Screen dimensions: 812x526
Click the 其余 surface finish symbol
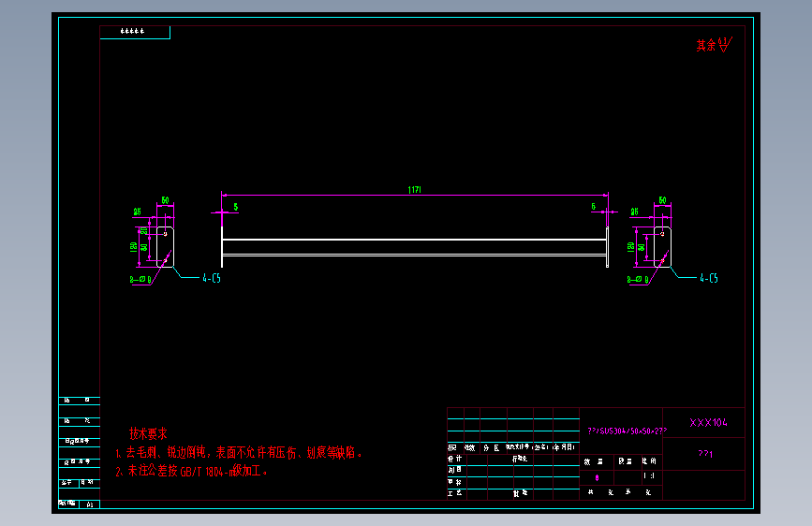click(x=714, y=45)
